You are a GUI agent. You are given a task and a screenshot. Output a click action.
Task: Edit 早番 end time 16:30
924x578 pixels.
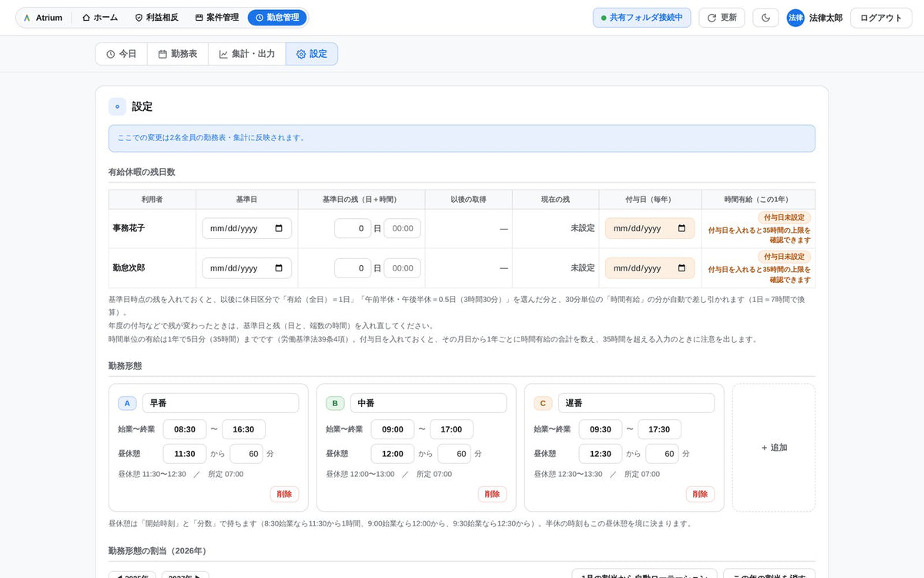(243, 429)
